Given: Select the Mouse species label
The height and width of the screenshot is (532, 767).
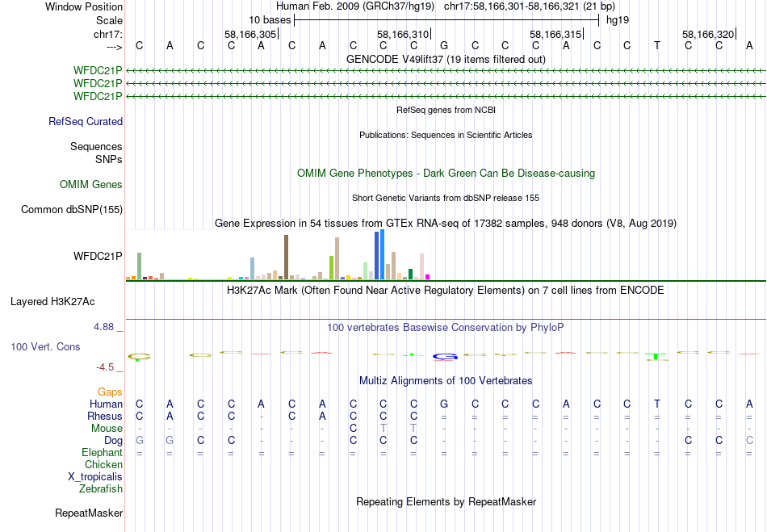Looking at the screenshot, I should coord(107,429).
